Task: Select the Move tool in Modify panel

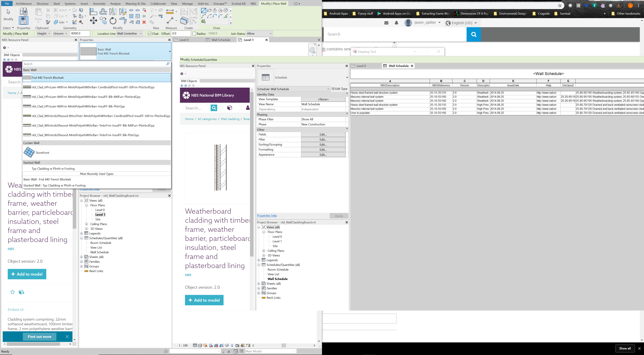Action: tap(94, 21)
